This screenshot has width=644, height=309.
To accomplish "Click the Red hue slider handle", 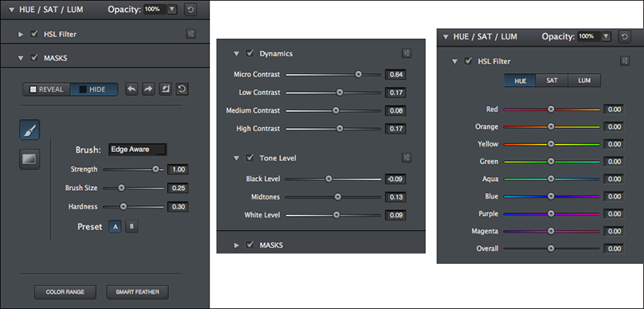I will (551, 109).
